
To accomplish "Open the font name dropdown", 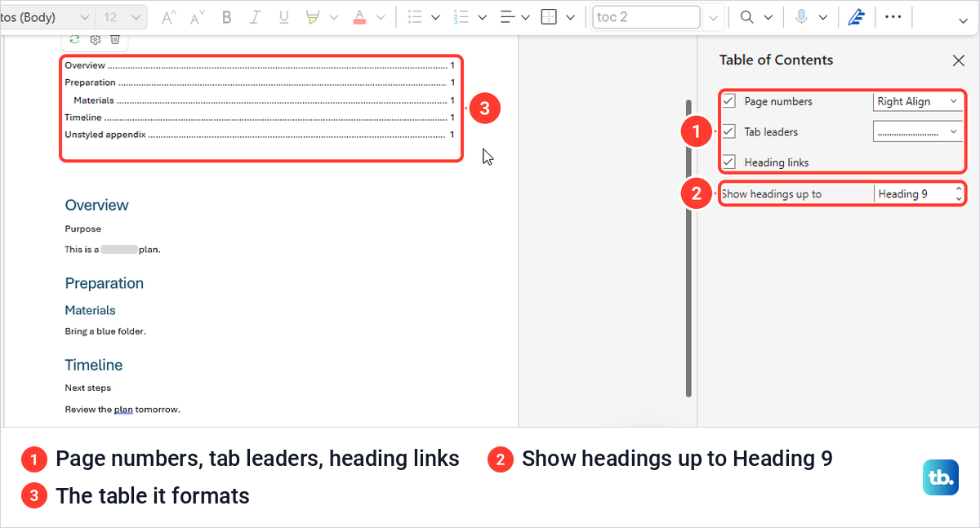I will (85, 17).
